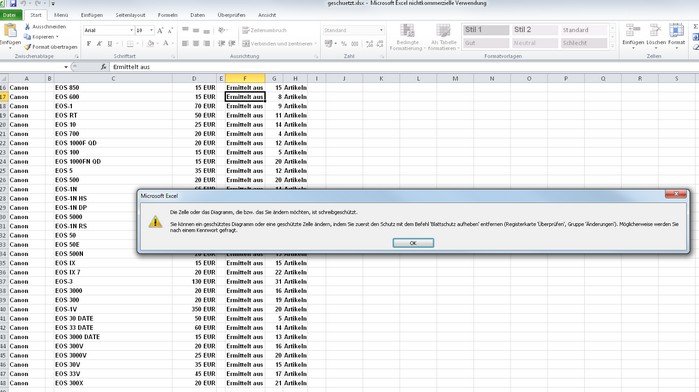
Task: Open the Datei tab
Action: 10,15
